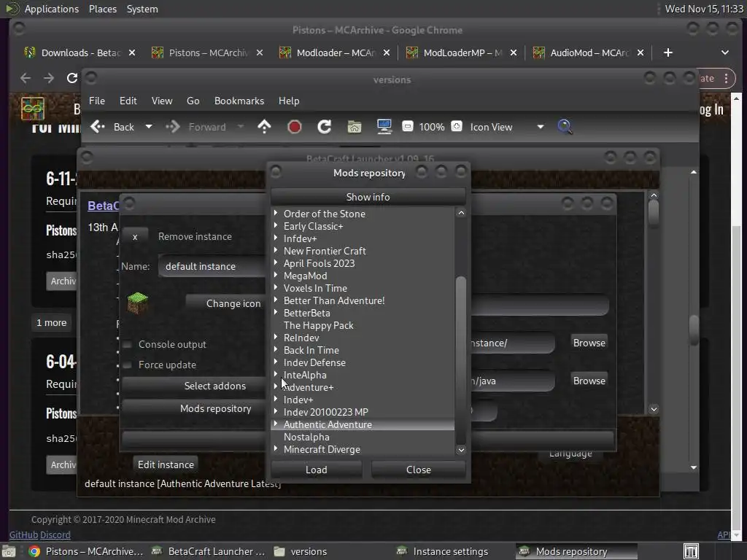Click the Mods repository list scrollbar thumb
This screenshot has width=747, height=560.
[461, 359]
